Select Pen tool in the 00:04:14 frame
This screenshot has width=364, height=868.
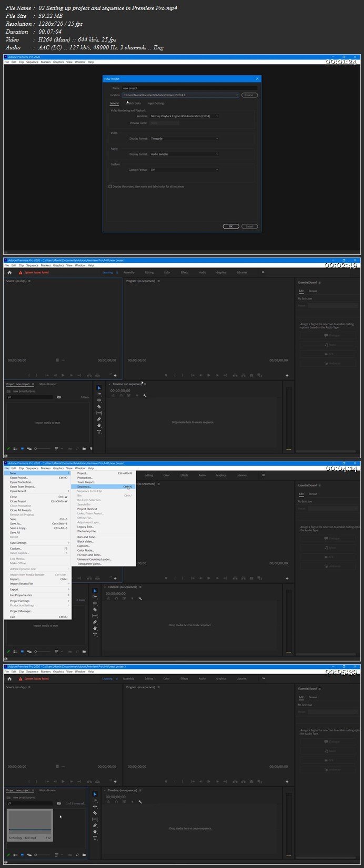[x=95, y=622]
